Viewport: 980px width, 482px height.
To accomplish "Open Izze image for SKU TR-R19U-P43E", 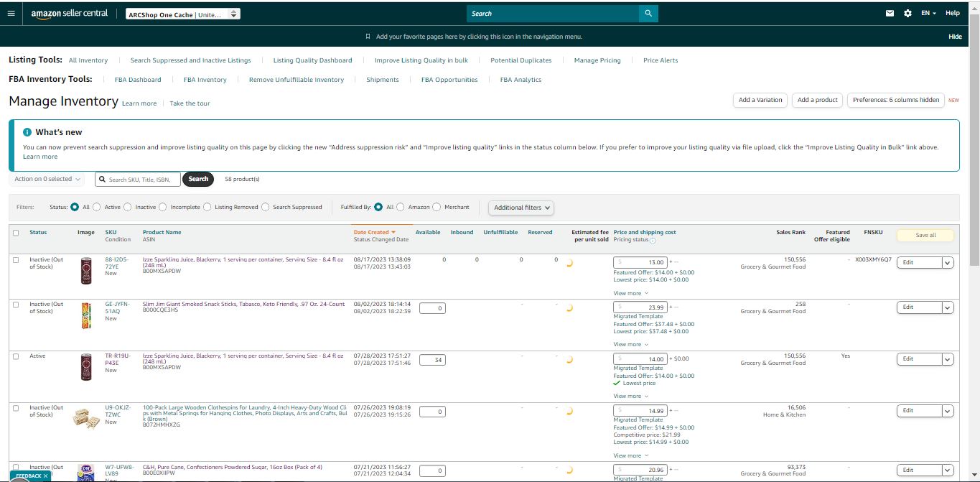I will (86, 367).
